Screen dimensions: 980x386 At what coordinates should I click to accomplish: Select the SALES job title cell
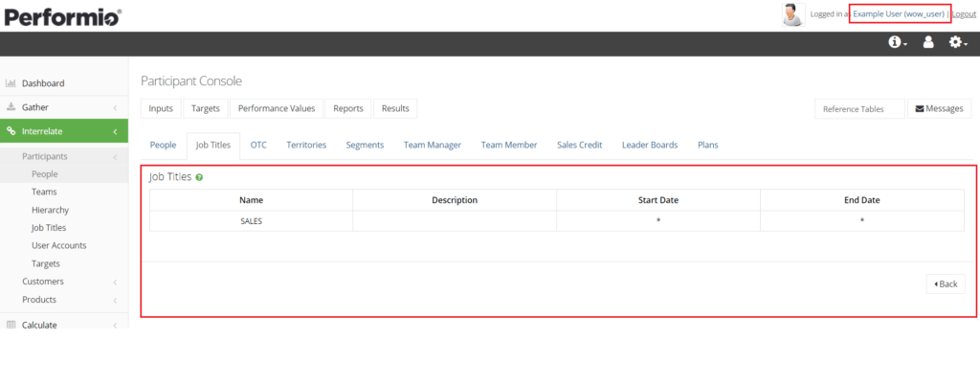pyautogui.click(x=252, y=221)
